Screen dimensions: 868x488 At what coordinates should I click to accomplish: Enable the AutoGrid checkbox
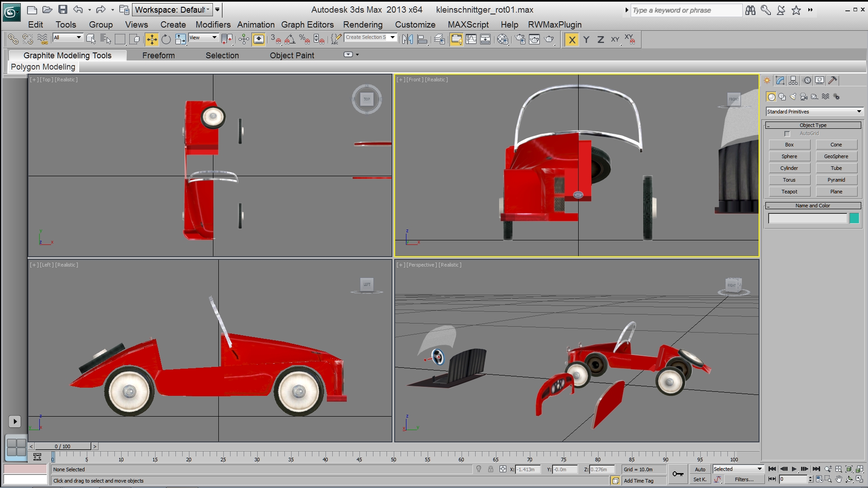(x=787, y=134)
